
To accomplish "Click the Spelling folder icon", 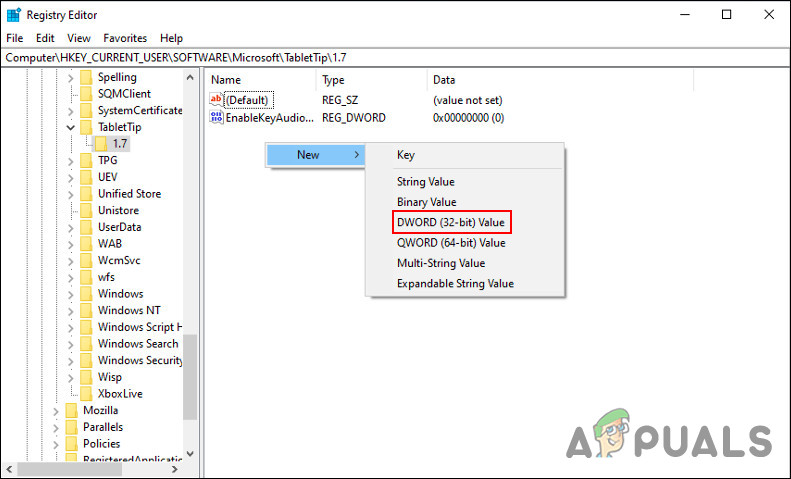I will pyautogui.click(x=86, y=77).
